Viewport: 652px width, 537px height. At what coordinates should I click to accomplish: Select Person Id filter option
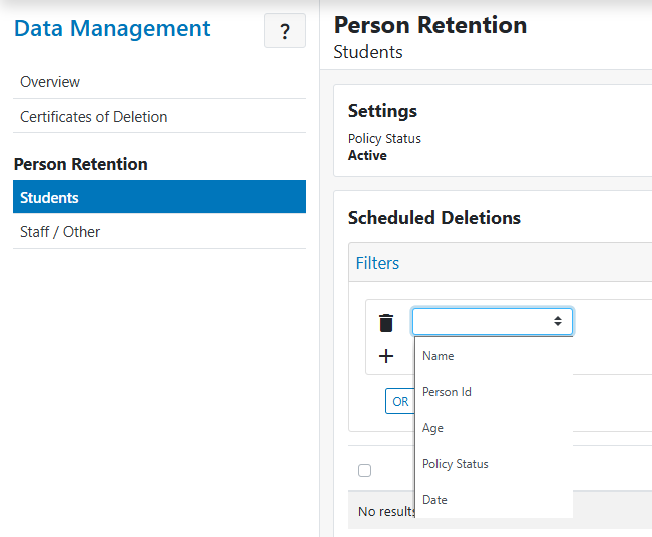point(447,392)
